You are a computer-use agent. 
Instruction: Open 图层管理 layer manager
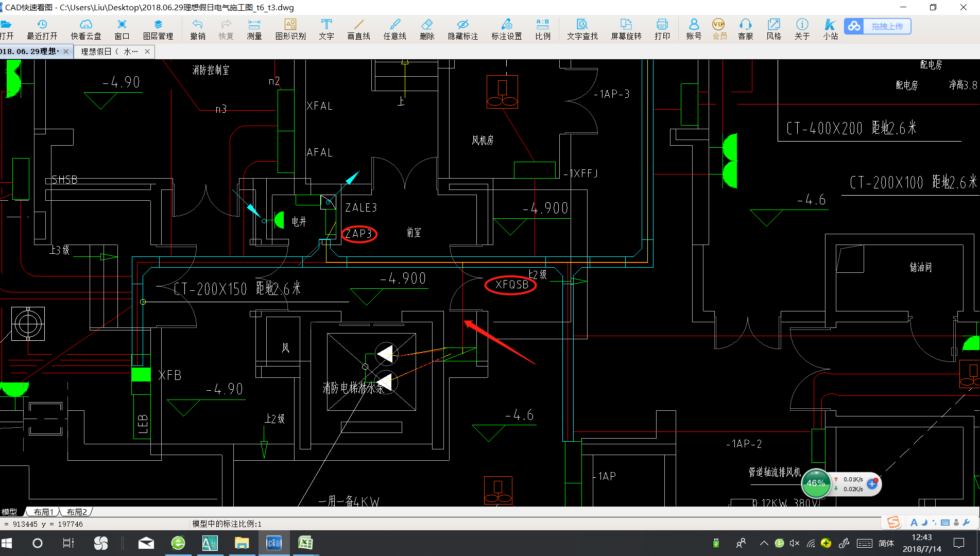pyautogui.click(x=158, y=29)
